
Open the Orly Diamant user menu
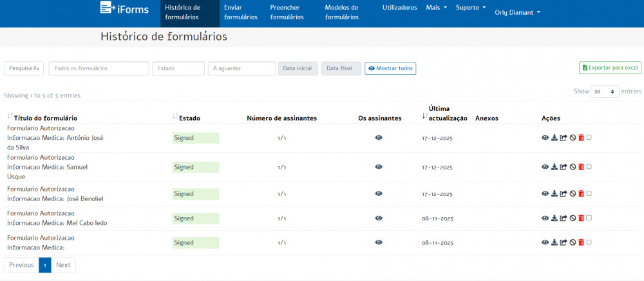click(x=517, y=12)
